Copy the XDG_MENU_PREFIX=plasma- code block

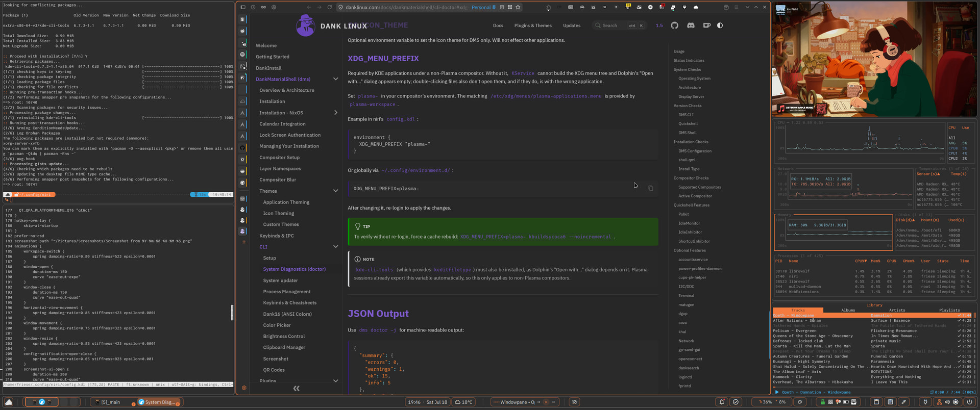[651, 188]
